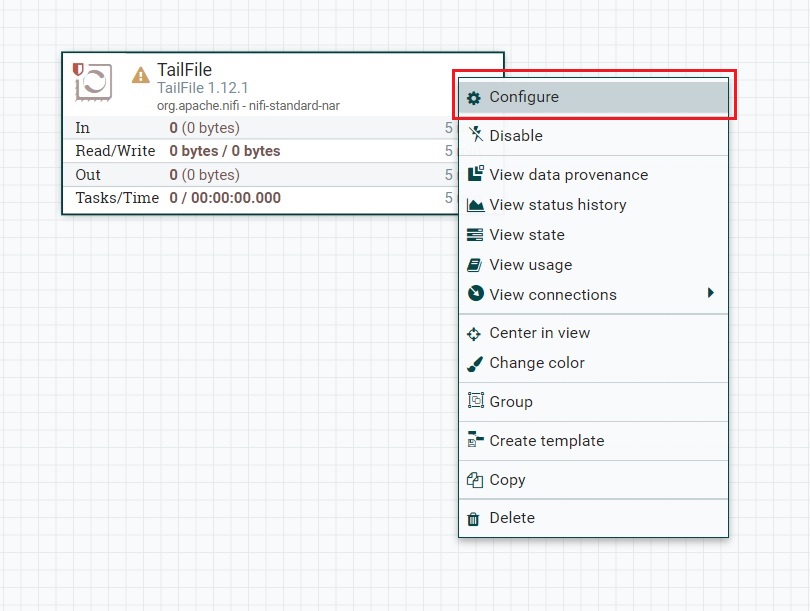Click the Read/Write 0 bytes / 0 bytes value
The height and width of the screenshot is (611, 810).
tap(225, 151)
